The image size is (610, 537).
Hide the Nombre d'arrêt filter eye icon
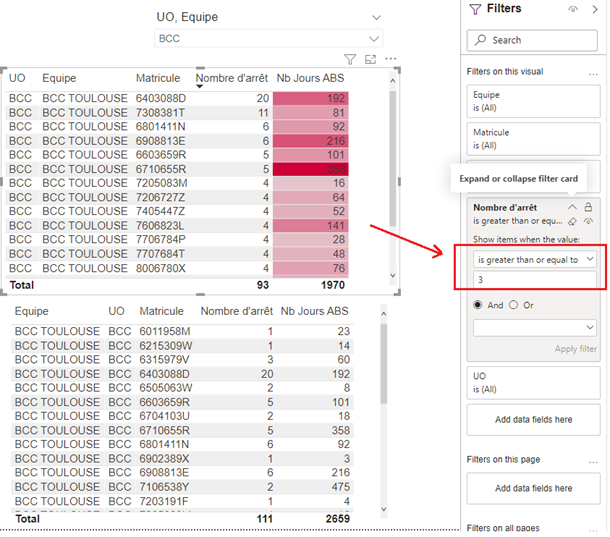(x=588, y=221)
